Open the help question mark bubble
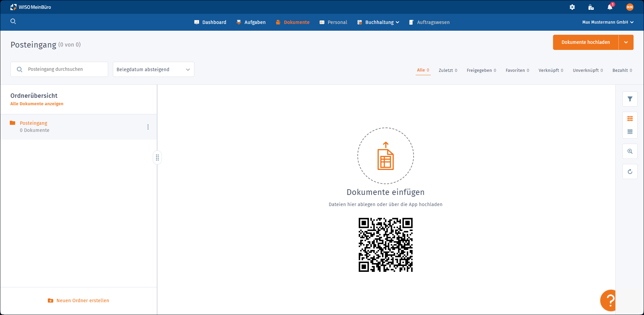Viewport: 644px width, 315px height. [609, 300]
